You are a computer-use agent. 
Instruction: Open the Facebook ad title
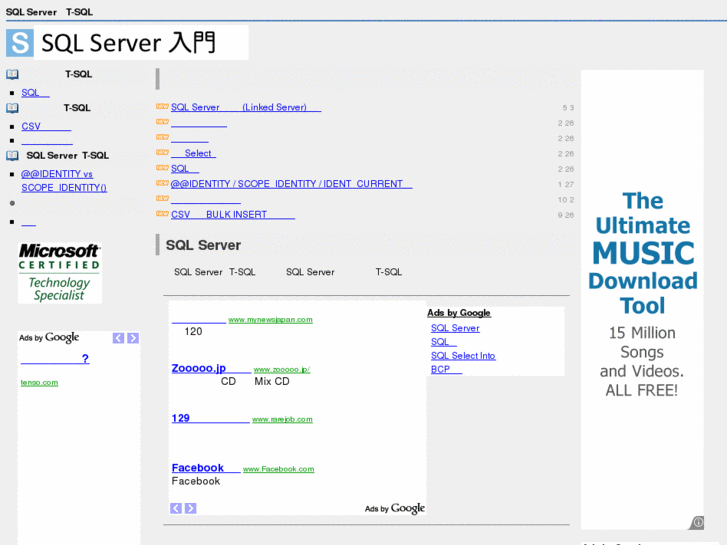(x=206, y=468)
